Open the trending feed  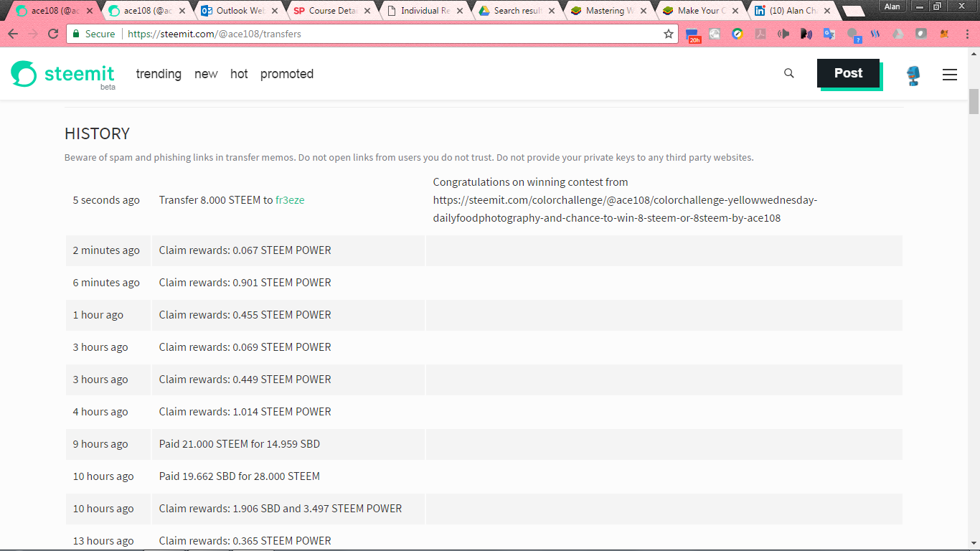click(x=159, y=74)
